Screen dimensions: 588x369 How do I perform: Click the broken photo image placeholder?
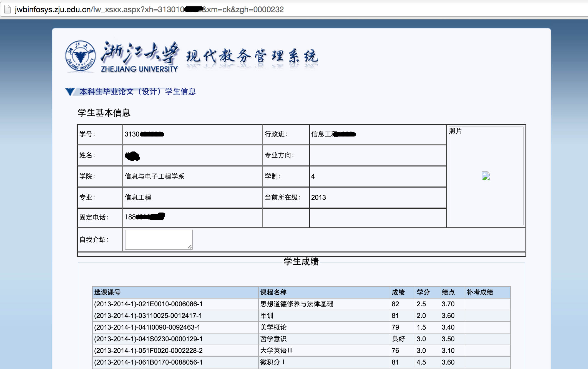486,176
